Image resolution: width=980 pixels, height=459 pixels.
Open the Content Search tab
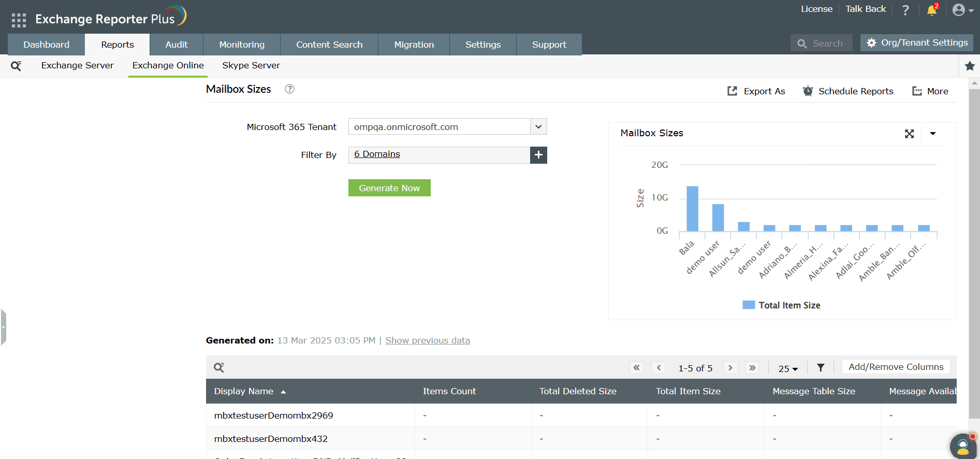329,45
